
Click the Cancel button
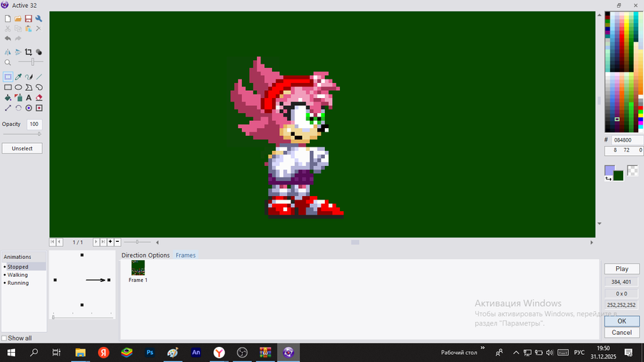click(622, 333)
